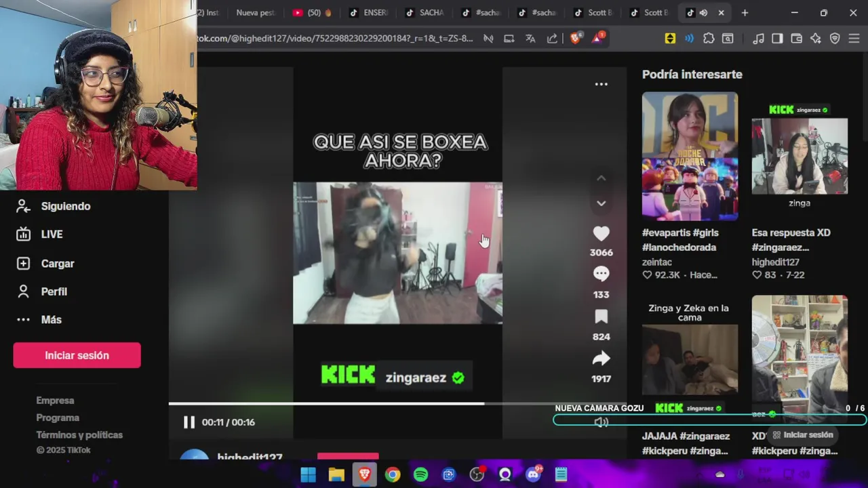Open three-dot options above video
This screenshot has height=488, width=868.
tap(601, 84)
